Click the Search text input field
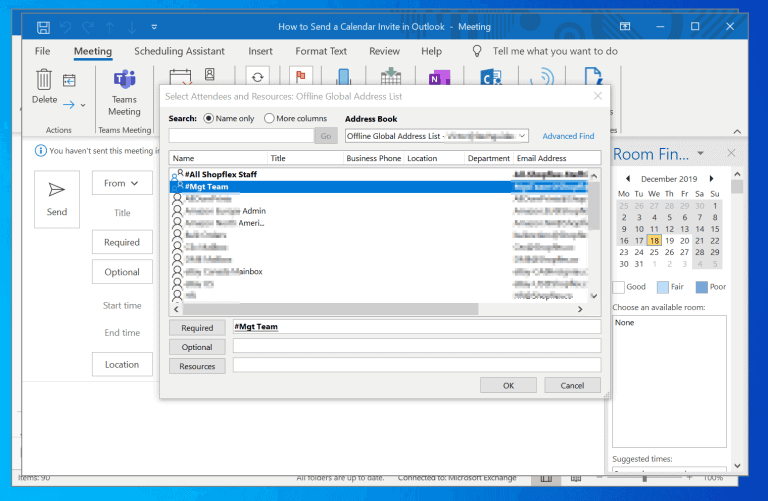This screenshot has height=501, width=768. [241, 136]
